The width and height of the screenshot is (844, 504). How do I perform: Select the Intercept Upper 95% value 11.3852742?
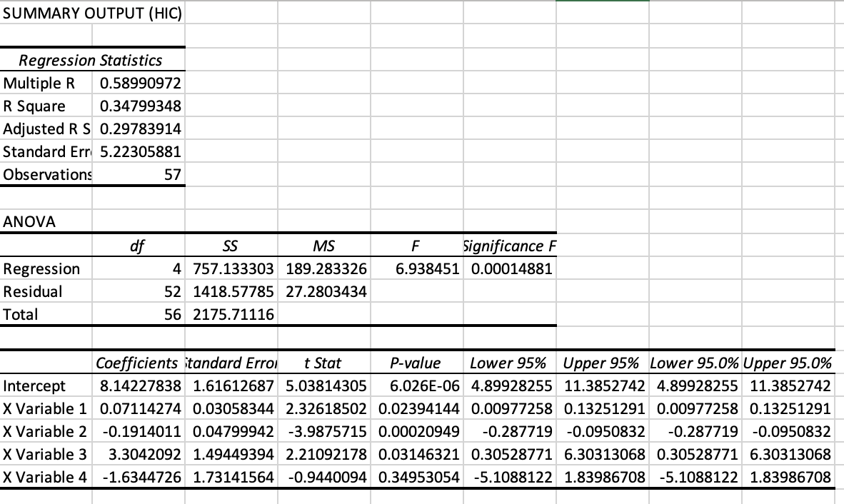click(x=604, y=385)
